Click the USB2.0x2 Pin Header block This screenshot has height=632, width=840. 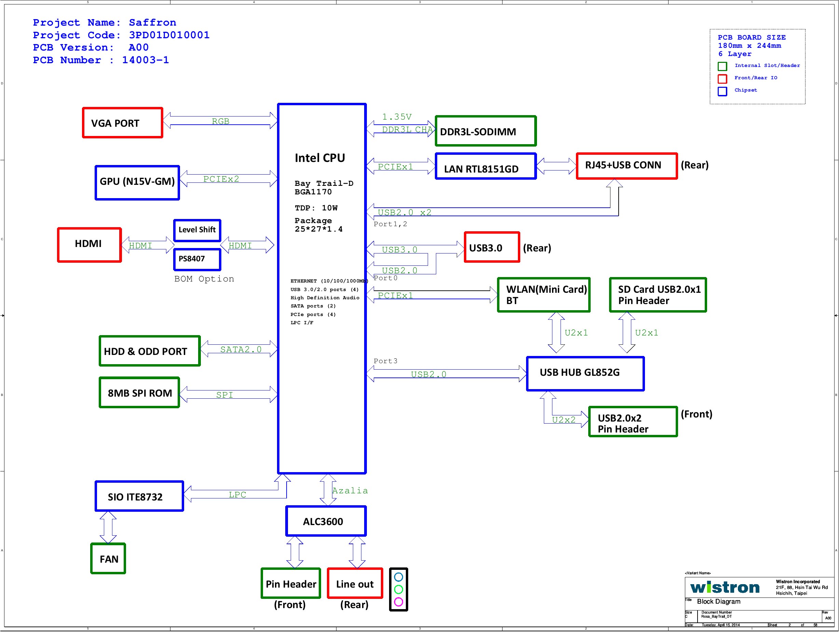(633, 422)
